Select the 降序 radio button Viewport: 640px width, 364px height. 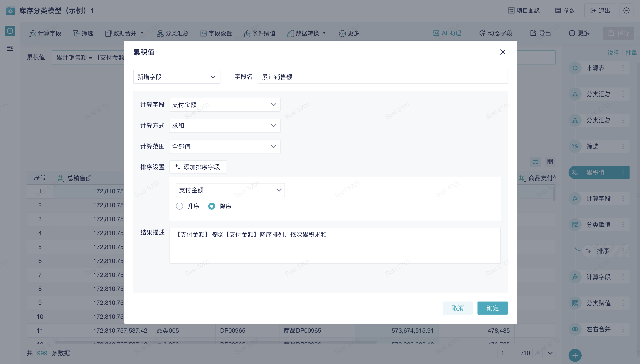click(x=212, y=206)
